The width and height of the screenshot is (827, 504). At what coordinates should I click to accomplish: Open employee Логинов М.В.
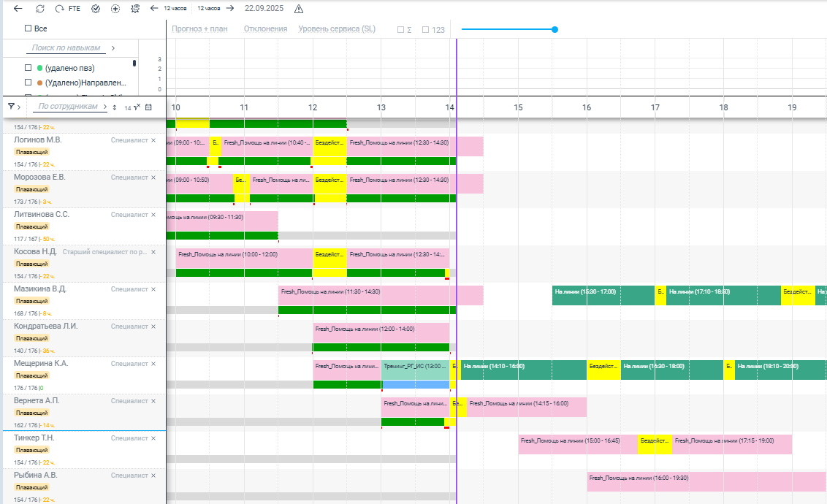tap(37, 140)
